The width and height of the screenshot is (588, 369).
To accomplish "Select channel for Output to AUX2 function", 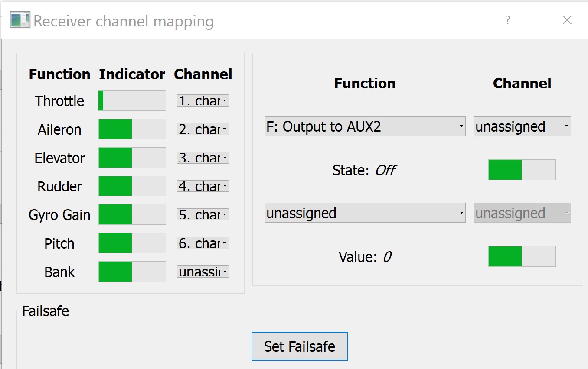I will [522, 126].
